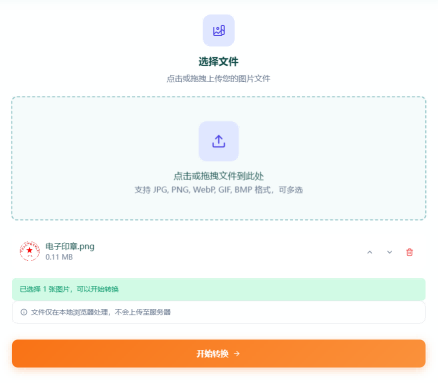Click the 已选择 1 张图片 status message
Screen dimensions: 438x383
point(219,289)
